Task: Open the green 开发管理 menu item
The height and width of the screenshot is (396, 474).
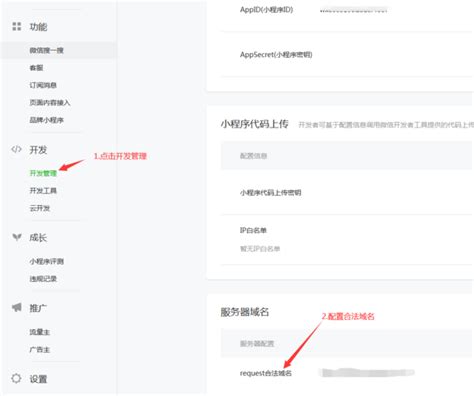Action: point(43,173)
